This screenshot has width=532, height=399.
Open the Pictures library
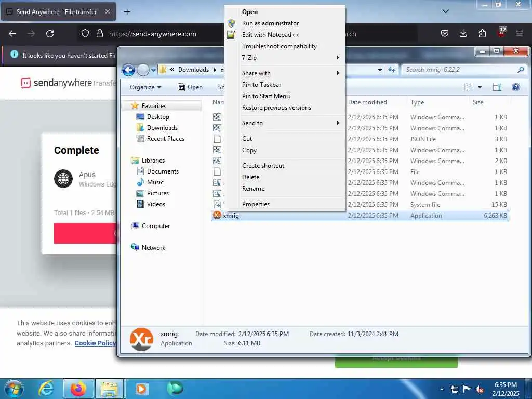pos(158,193)
